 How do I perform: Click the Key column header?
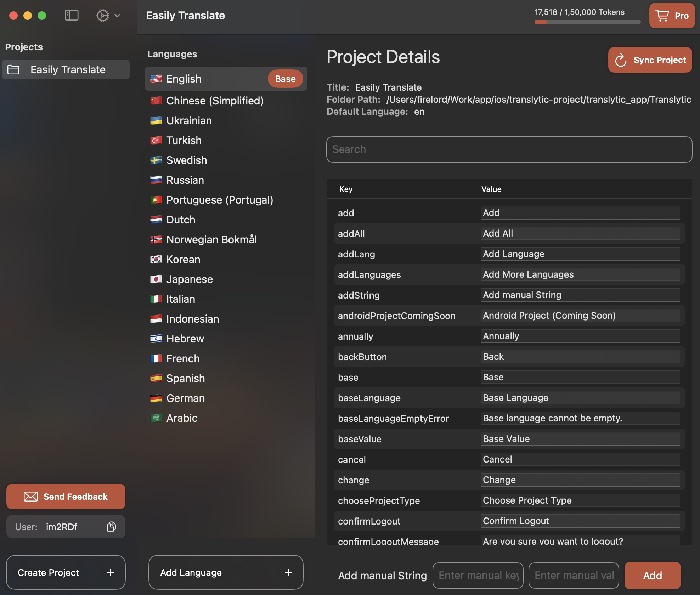click(x=346, y=189)
